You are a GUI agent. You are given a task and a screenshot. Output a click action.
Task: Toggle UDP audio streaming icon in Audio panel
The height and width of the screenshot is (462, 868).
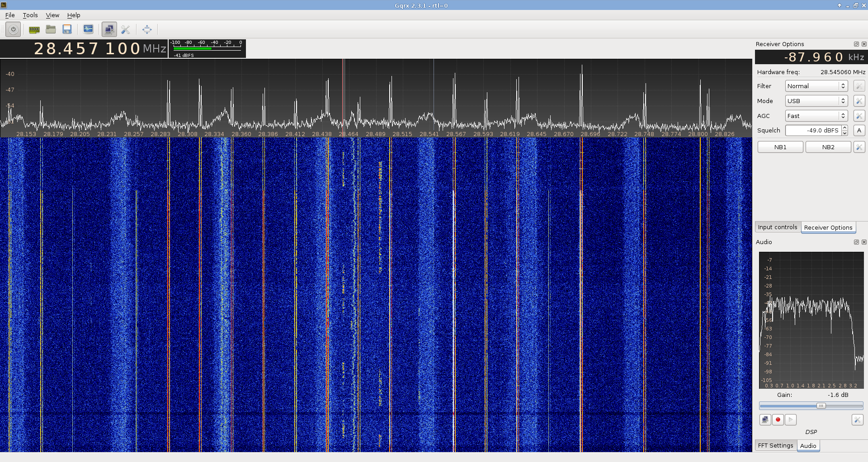pos(765,420)
